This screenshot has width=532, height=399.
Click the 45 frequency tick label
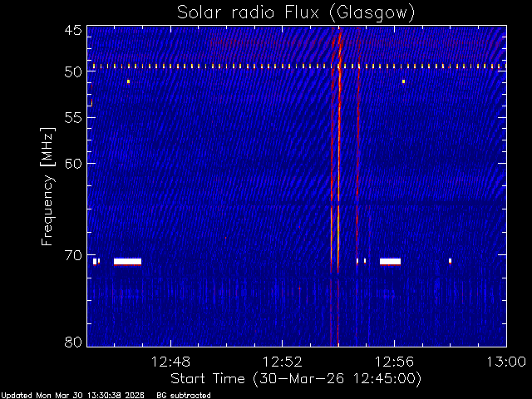point(73,30)
